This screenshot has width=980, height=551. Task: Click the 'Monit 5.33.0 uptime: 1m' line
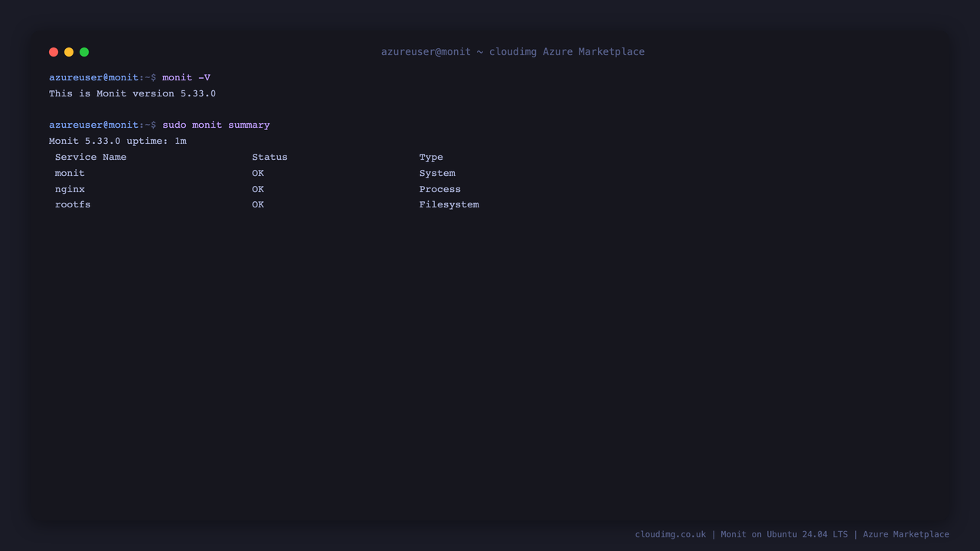[x=118, y=142]
